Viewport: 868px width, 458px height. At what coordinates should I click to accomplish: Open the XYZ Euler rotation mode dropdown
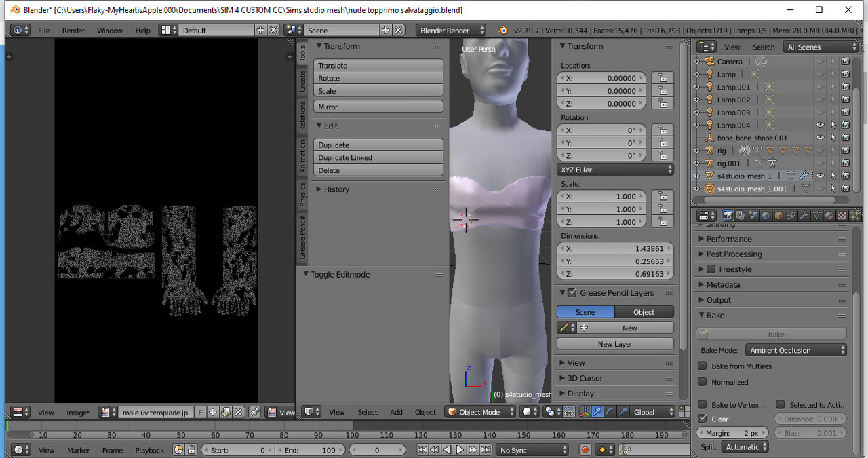615,170
